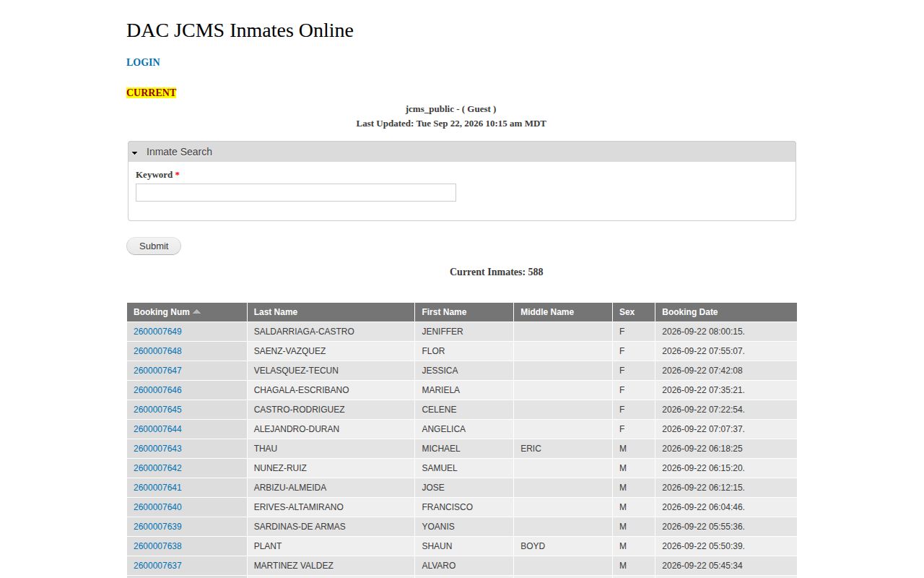Click the MICHAEL first name cell
This screenshot has width=924, height=578.
click(464, 449)
